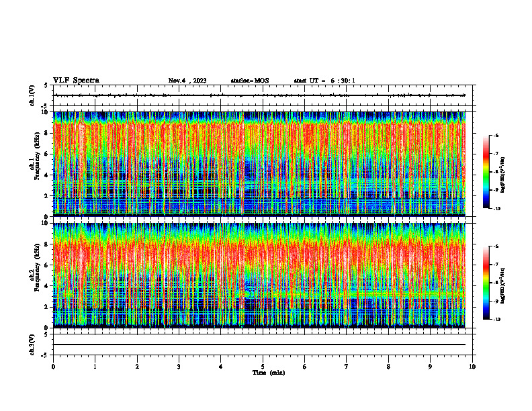532x411 pixels.
Task: Click time axis tick label "6"
Action: (x=305, y=367)
